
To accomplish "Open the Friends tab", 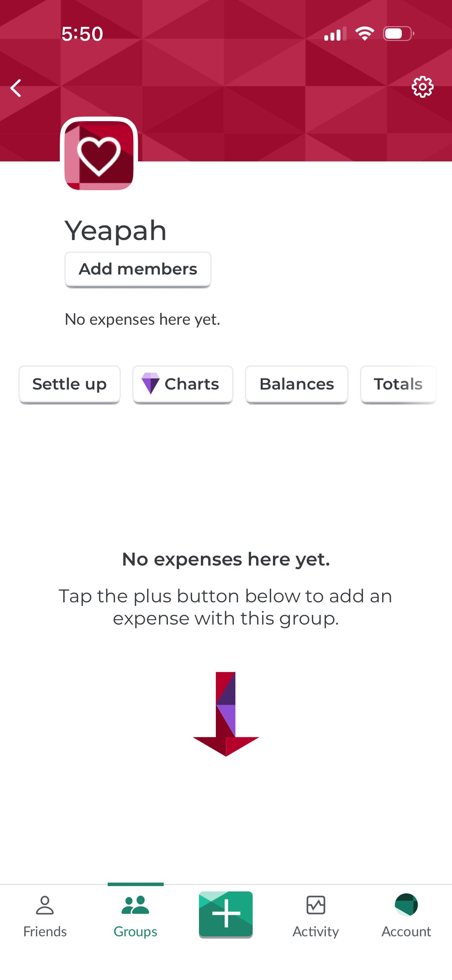I will click(x=45, y=916).
